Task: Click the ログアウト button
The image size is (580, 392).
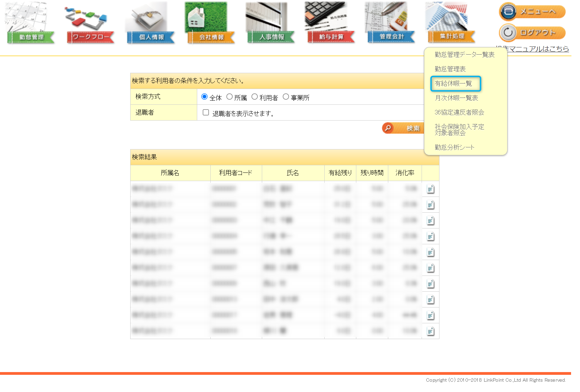Action: [x=532, y=33]
